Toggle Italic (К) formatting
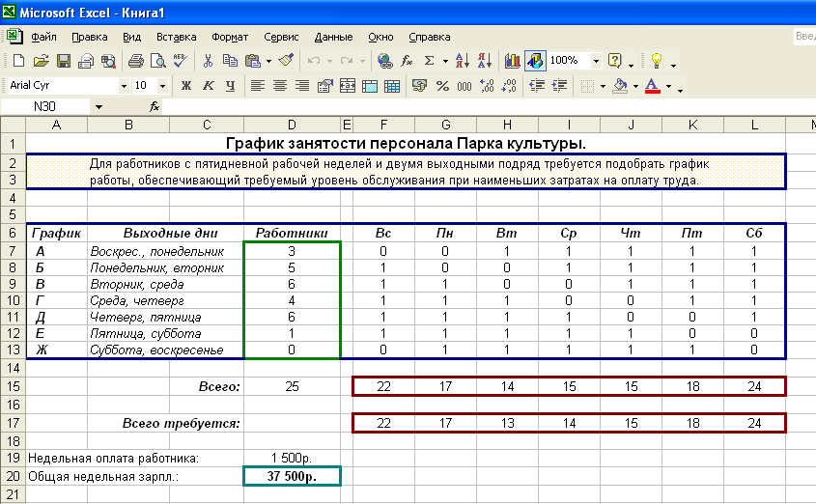The height and width of the screenshot is (504, 816). 208,86
